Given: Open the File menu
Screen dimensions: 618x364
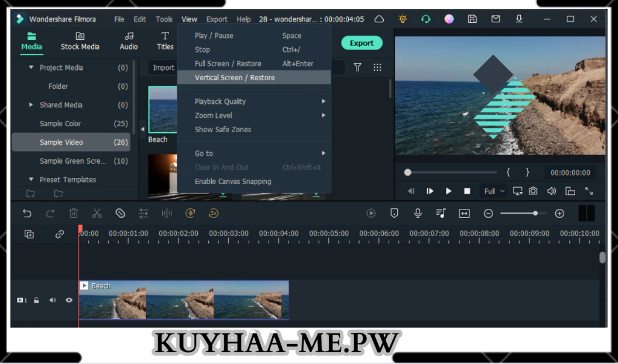Looking at the screenshot, I should [119, 19].
